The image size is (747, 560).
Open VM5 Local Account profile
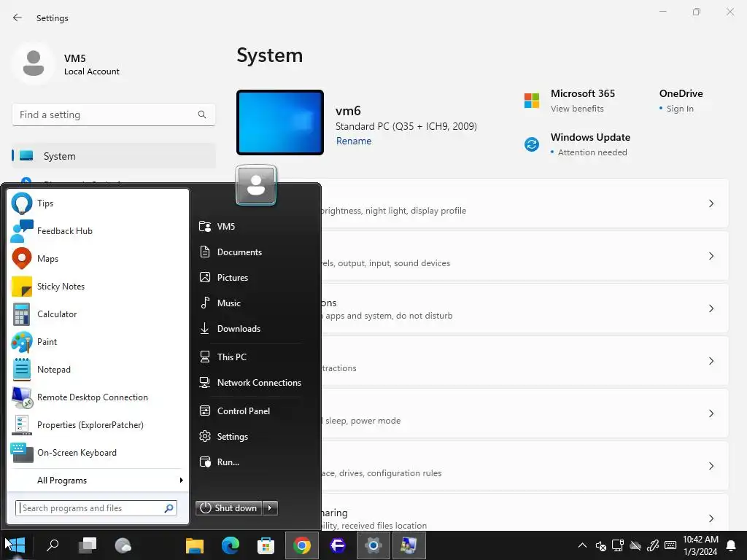click(x=66, y=64)
